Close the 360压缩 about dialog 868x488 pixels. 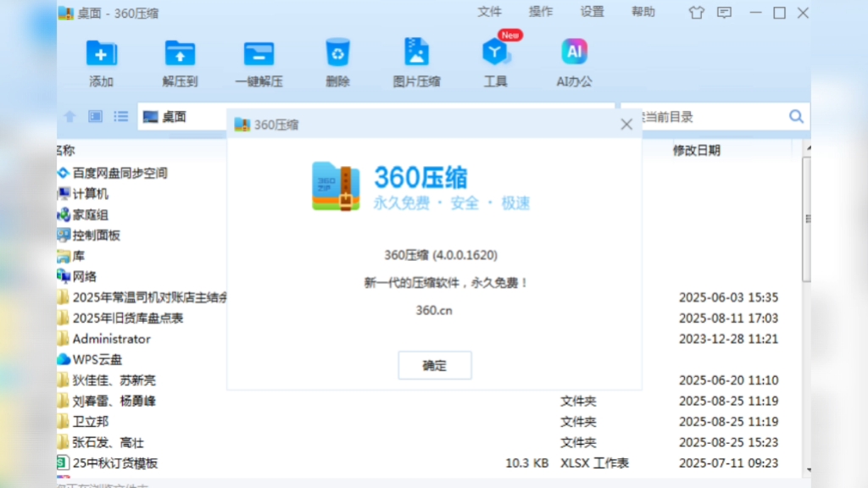[626, 124]
